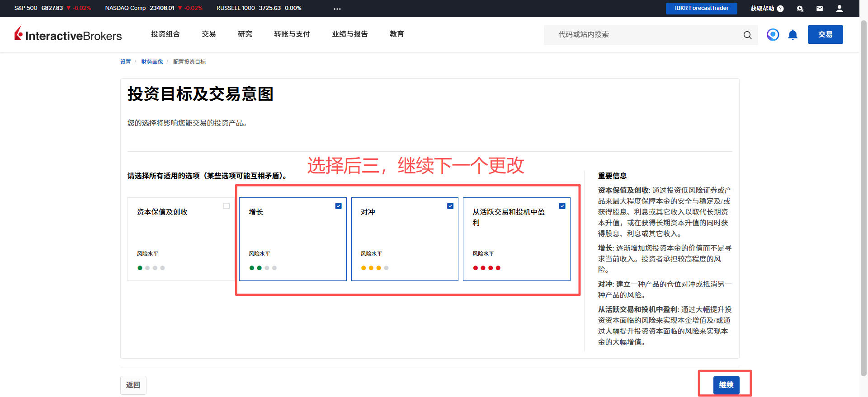The image size is (868, 397).
Task: Open the user account profile icon
Action: click(839, 9)
